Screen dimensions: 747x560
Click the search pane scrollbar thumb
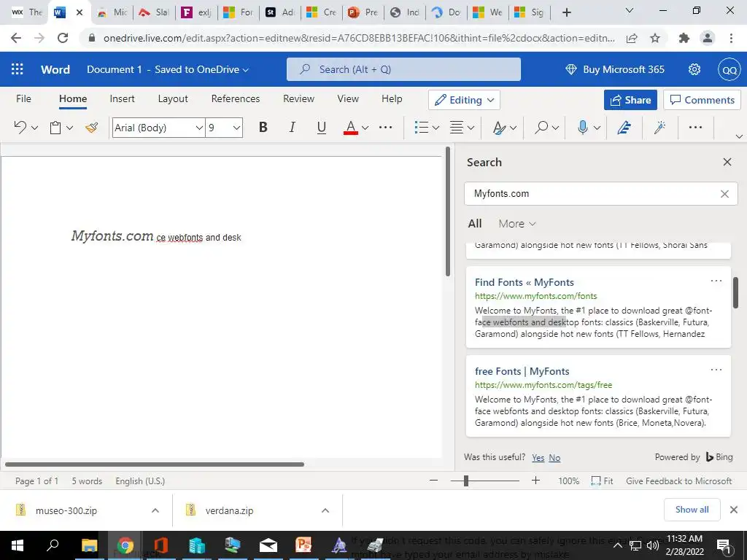pos(735,292)
